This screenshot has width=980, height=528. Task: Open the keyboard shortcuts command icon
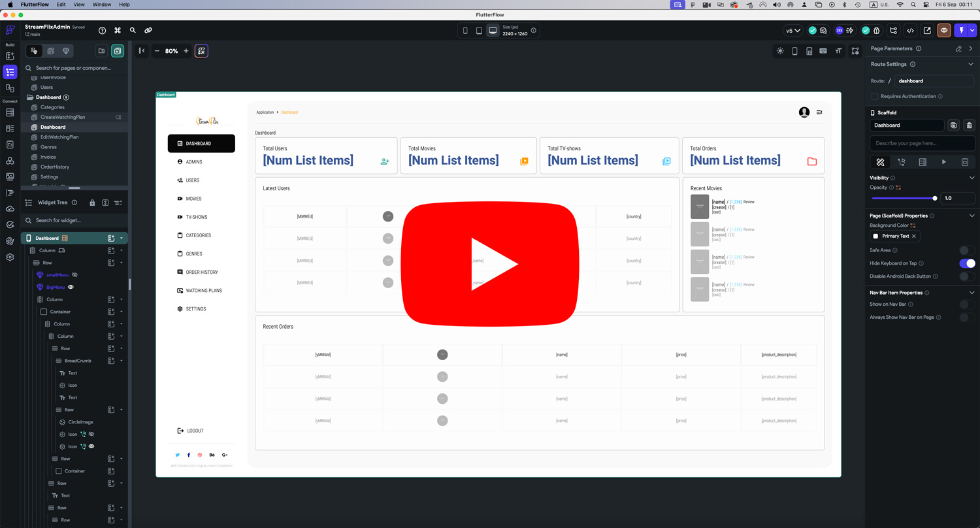pyautogui.click(x=118, y=30)
